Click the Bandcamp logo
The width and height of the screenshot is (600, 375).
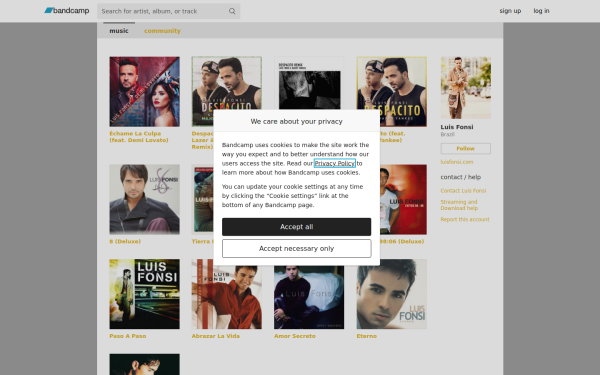point(67,11)
